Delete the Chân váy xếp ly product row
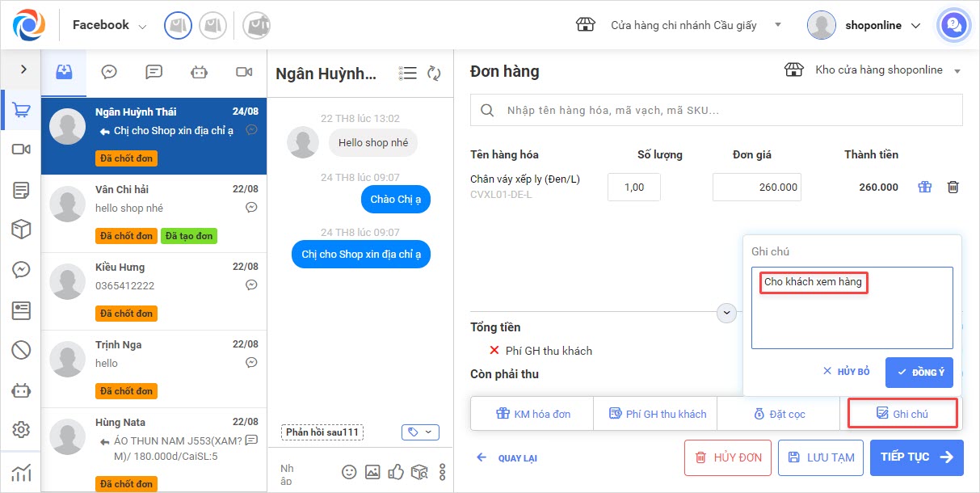 coord(953,187)
